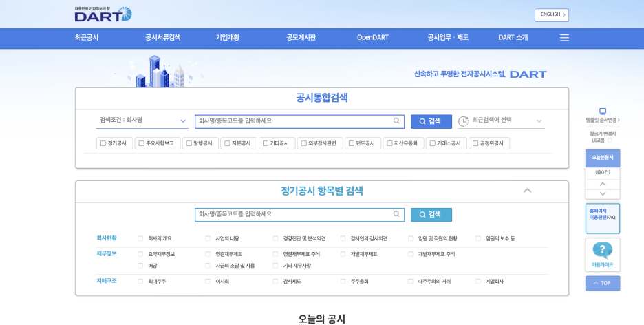The height and width of the screenshot is (325, 644).
Task: Open the hamburger menu icon
Action: tap(564, 38)
